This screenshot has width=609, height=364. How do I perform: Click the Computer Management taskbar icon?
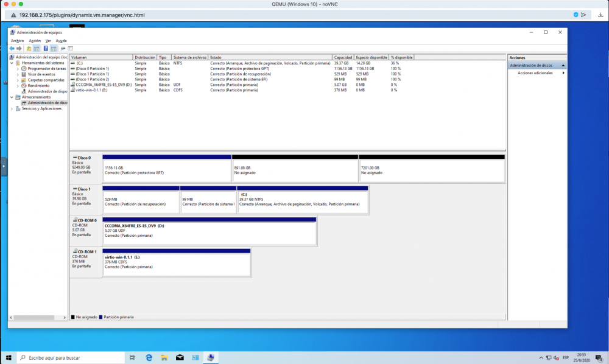(211, 357)
